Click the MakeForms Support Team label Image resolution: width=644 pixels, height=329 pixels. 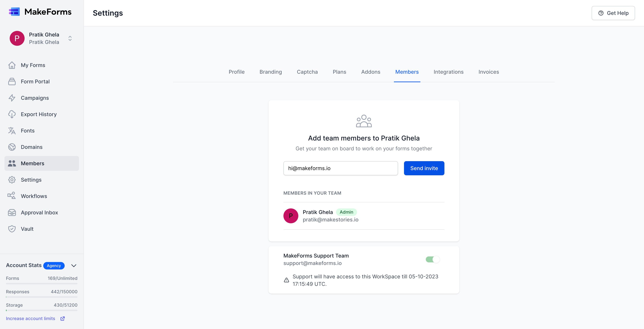[x=316, y=256]
